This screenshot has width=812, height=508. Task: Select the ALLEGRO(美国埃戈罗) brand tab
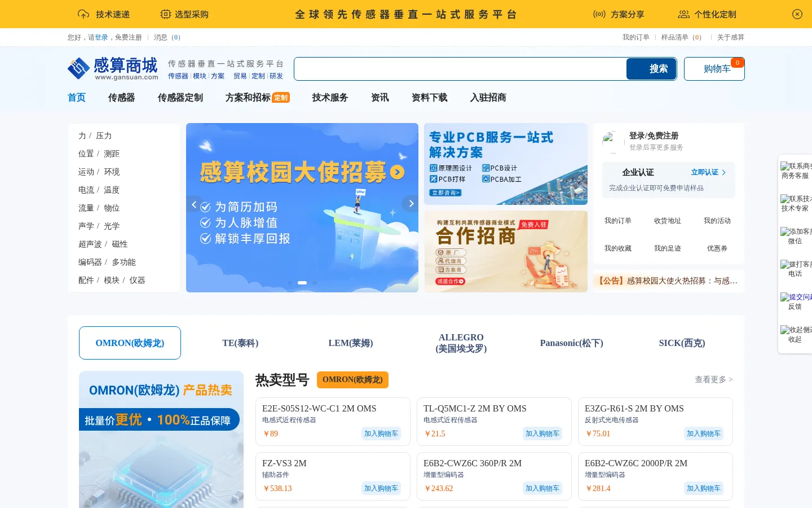(461, 343)
